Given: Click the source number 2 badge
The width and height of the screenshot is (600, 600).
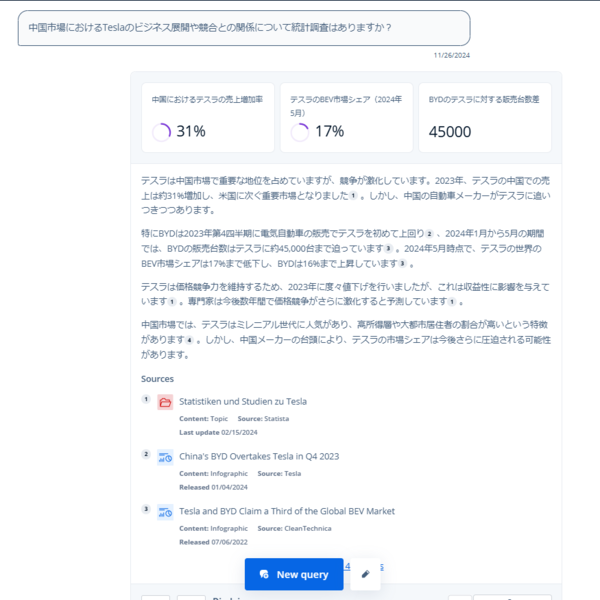Looking at the screenshot, I should pyautogui.click(x=146, y=454).
